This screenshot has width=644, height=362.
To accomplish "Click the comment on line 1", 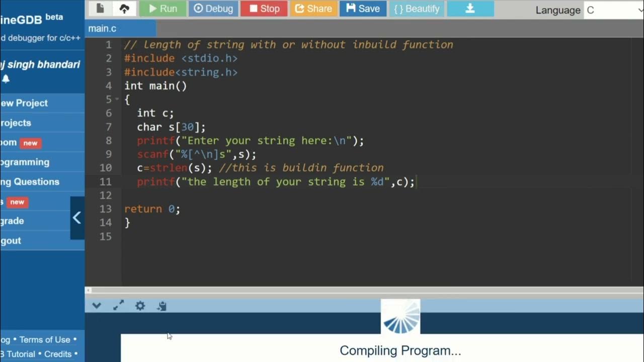I will coord(289,45).
